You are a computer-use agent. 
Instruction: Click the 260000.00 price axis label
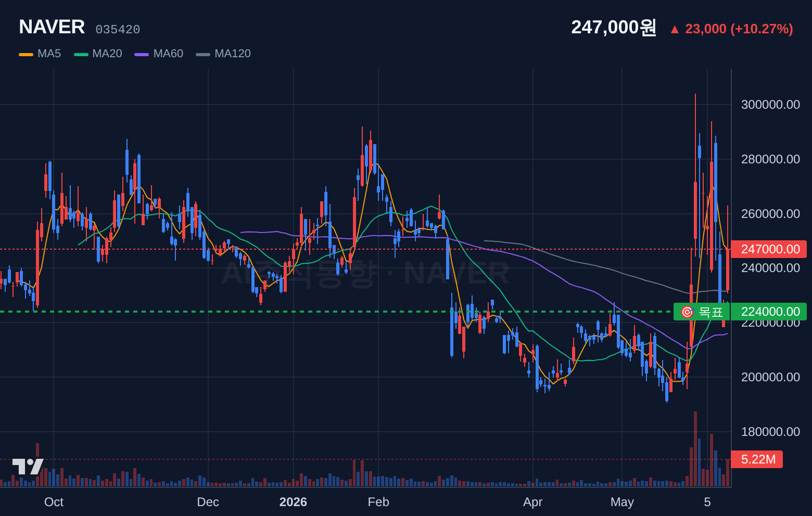770,214
